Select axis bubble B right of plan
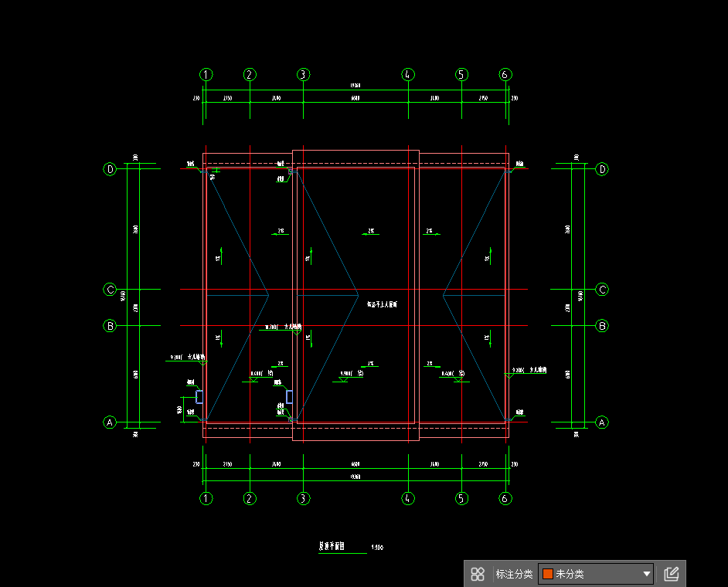This screenshot has height=587, width=728. click(602, 326)
